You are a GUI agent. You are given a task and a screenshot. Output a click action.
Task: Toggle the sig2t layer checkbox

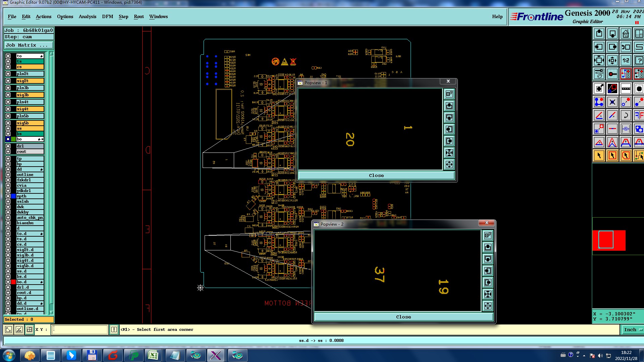pos(8,81)
